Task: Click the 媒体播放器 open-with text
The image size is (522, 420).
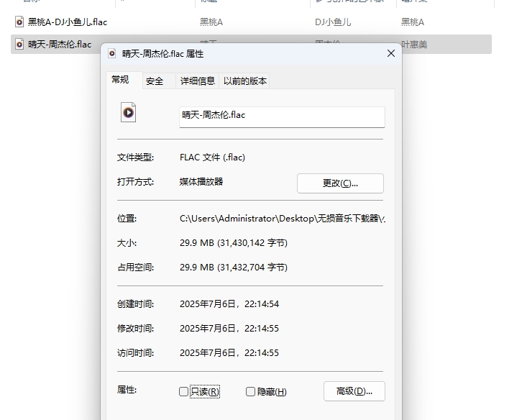Action: [201, 181]
